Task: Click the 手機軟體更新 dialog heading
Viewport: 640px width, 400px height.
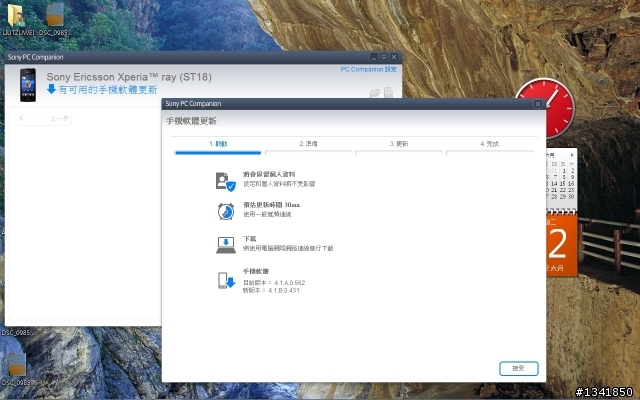Action: tap(191, 121)
